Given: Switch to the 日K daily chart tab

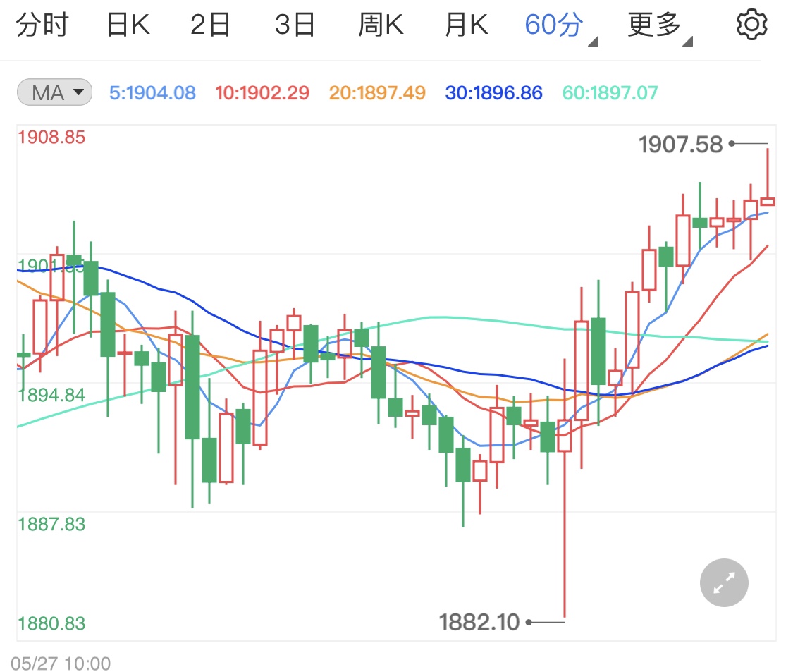Looking at the screenshot, I should pos(128,24).
